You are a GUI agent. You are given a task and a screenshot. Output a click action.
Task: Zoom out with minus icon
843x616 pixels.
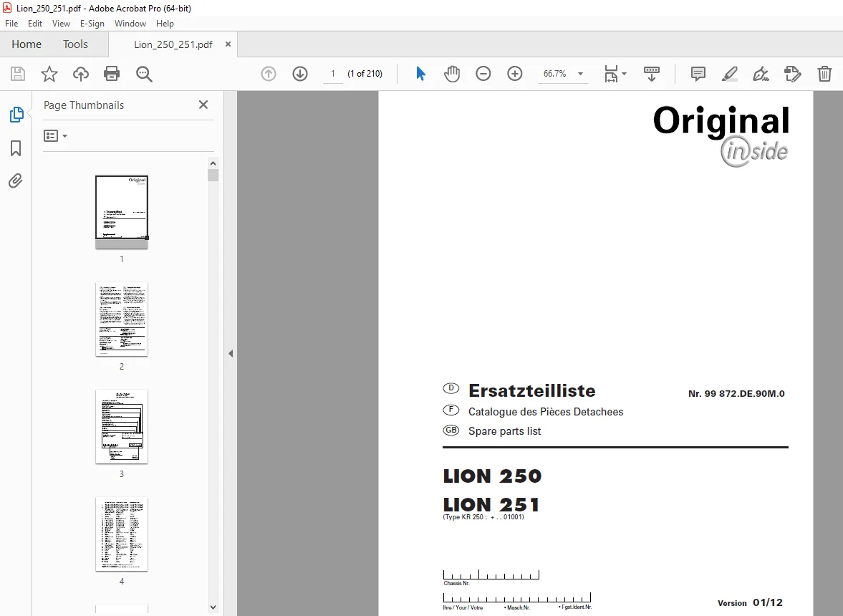(483, 74)
